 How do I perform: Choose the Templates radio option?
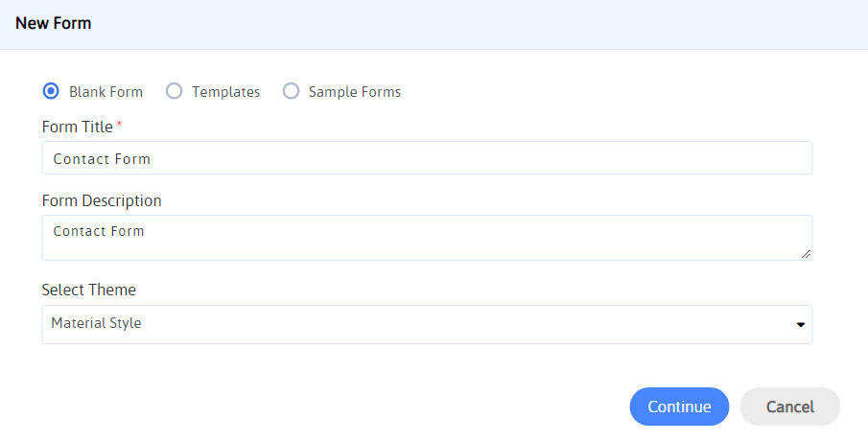point(174,91)
